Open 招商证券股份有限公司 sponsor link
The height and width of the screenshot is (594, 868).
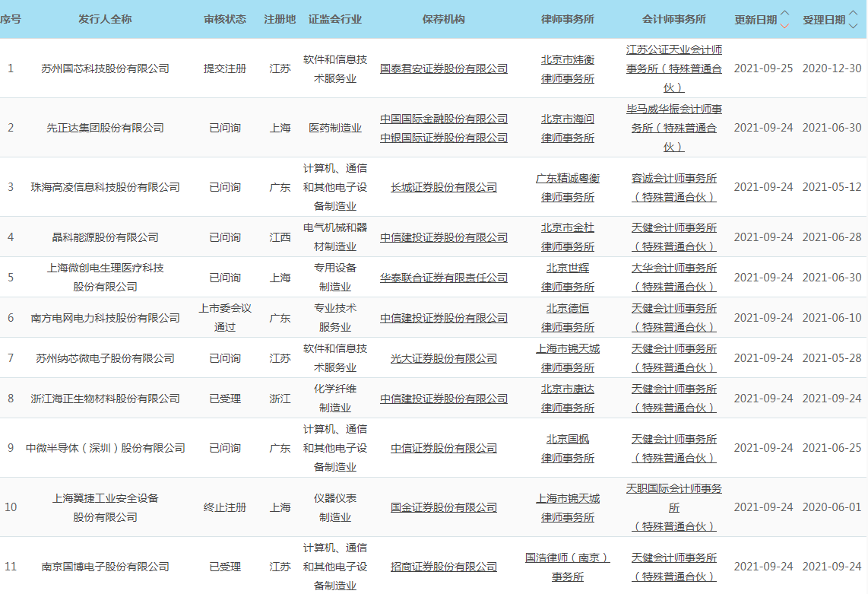point(444,567)
